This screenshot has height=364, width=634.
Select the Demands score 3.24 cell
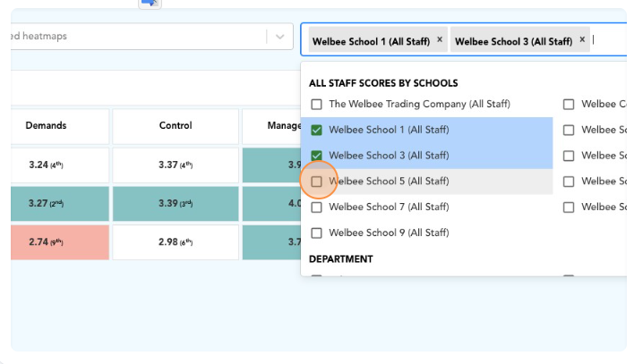tap(47, 165)
